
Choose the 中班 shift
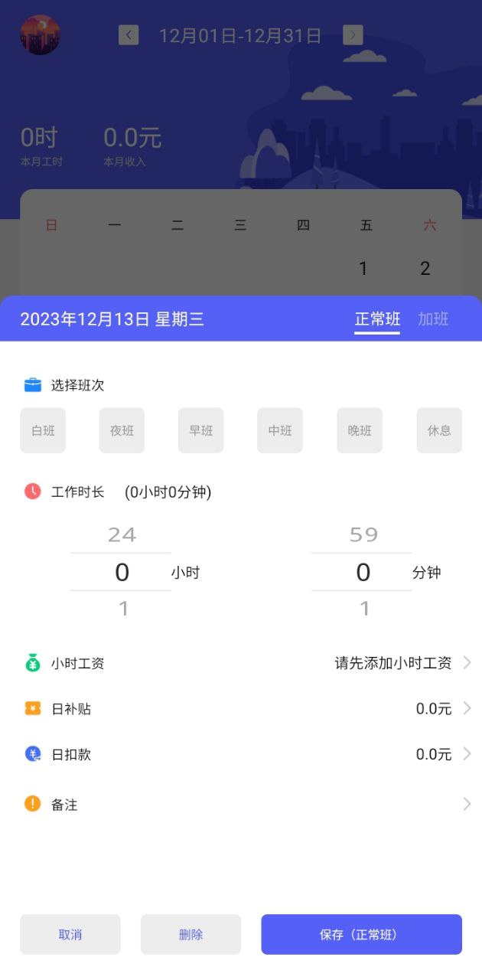280,430
